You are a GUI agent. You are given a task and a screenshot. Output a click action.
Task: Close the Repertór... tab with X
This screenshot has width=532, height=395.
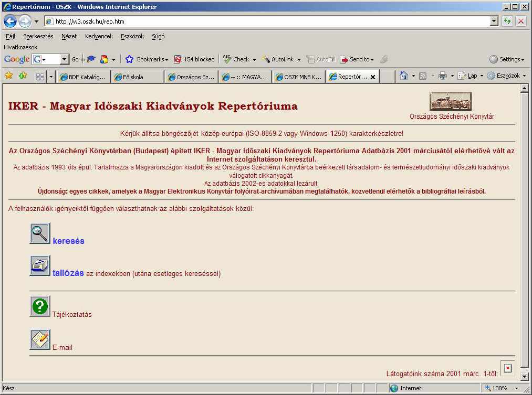pos(373,77)
